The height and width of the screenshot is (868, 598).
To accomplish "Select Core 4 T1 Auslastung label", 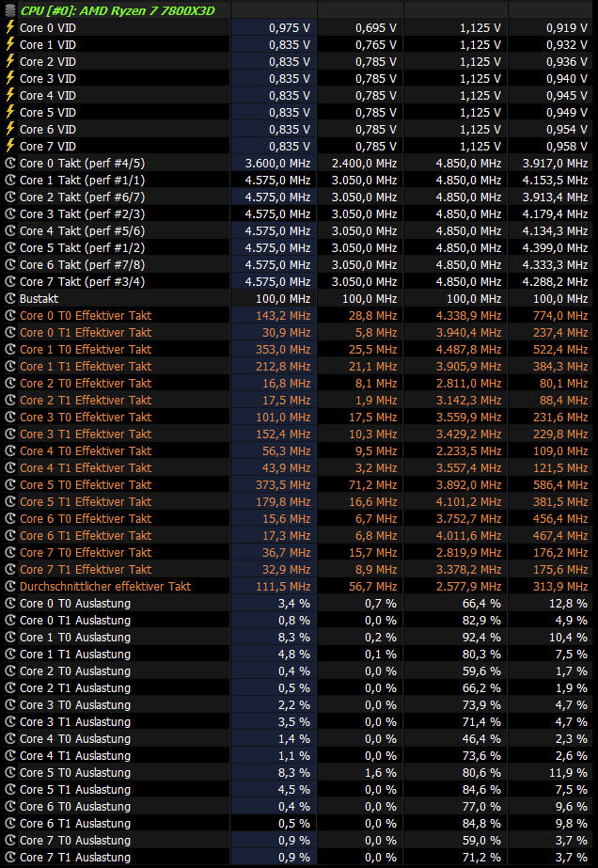I will (x=75, y=756).
